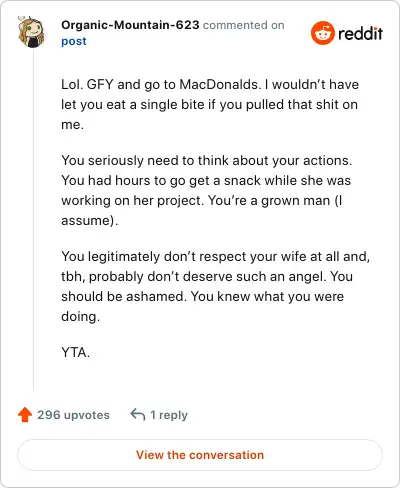Click the orange Reddit Snoo logo icon
Screen dimensions: 400x488
click(323, 33)
